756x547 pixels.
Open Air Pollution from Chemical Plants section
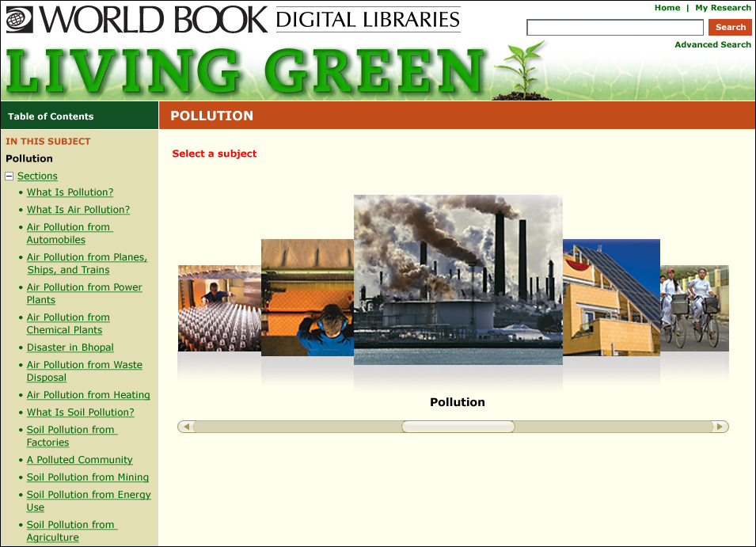click(68, 324)
